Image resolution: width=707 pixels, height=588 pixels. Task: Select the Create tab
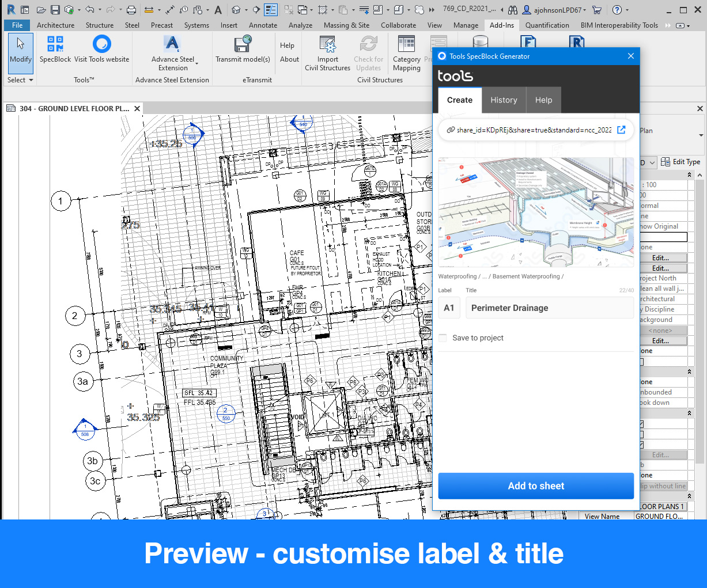pyautogui.click(x=460, y=100)
